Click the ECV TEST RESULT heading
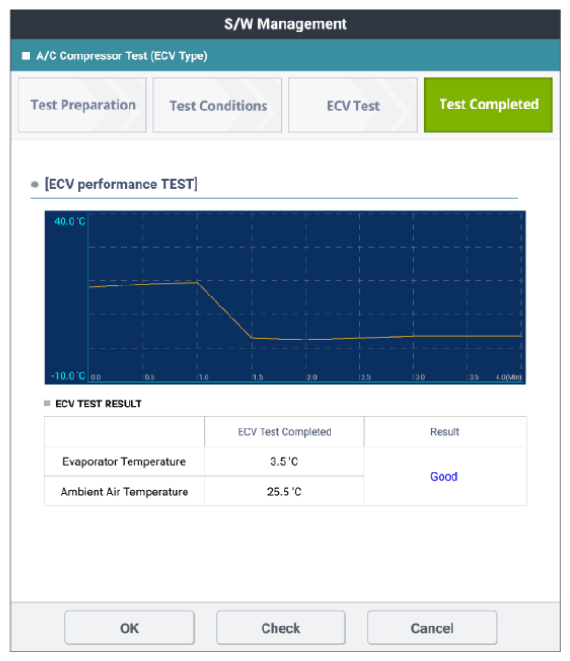The height and width of the screenshot is (661, 570). [x=98, y=404]
